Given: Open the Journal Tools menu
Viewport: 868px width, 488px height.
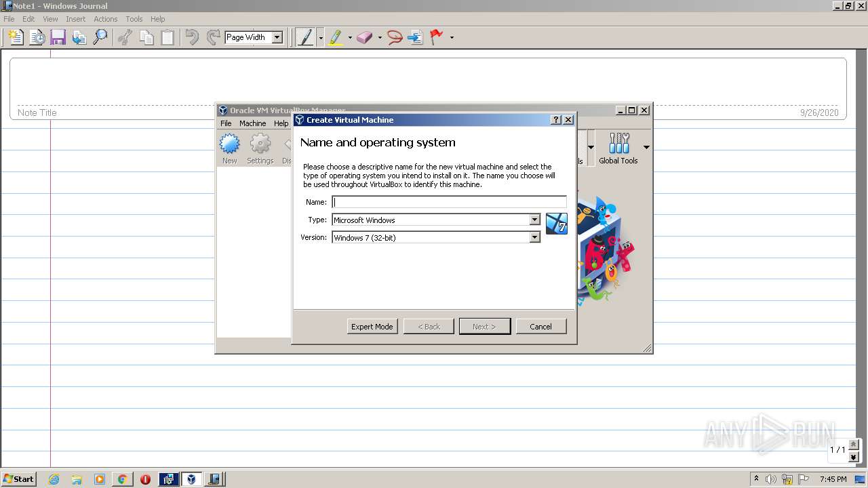Looking at the screenshot, I should tap(134, 19).
